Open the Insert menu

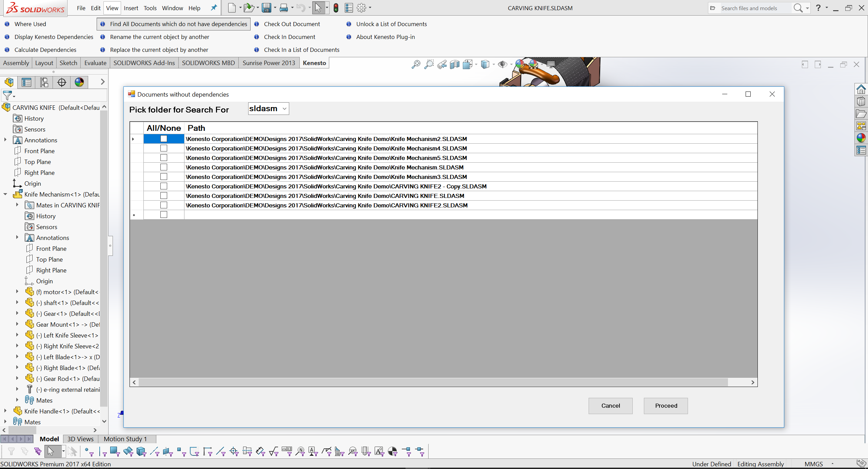point(131,8)
